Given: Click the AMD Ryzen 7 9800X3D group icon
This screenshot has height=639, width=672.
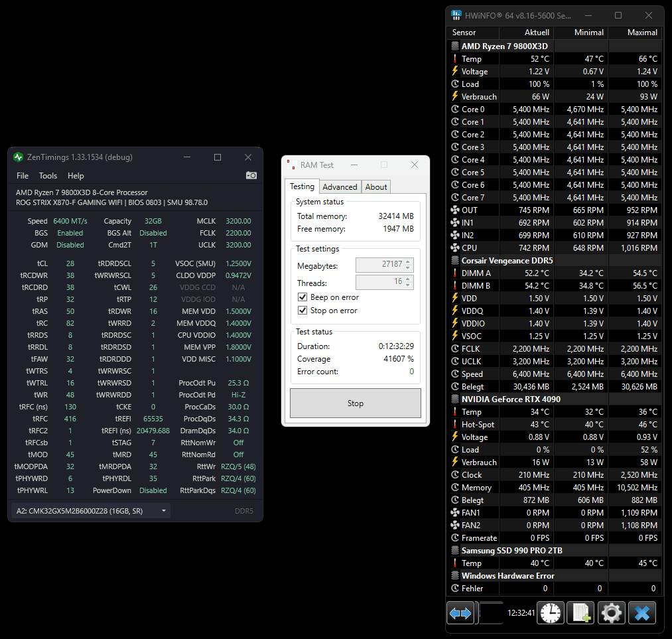Looking at the screenshot, I should (454, 46).
